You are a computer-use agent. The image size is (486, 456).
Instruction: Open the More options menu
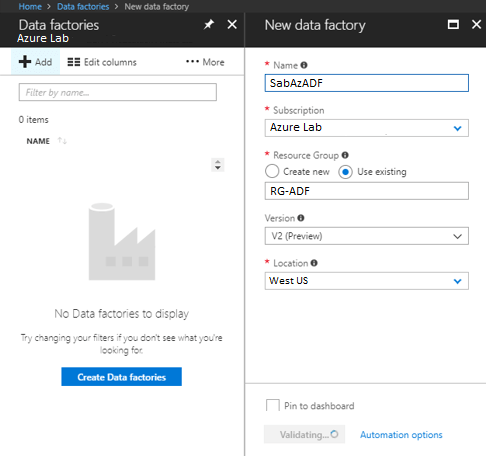click(x=205, y=62)
